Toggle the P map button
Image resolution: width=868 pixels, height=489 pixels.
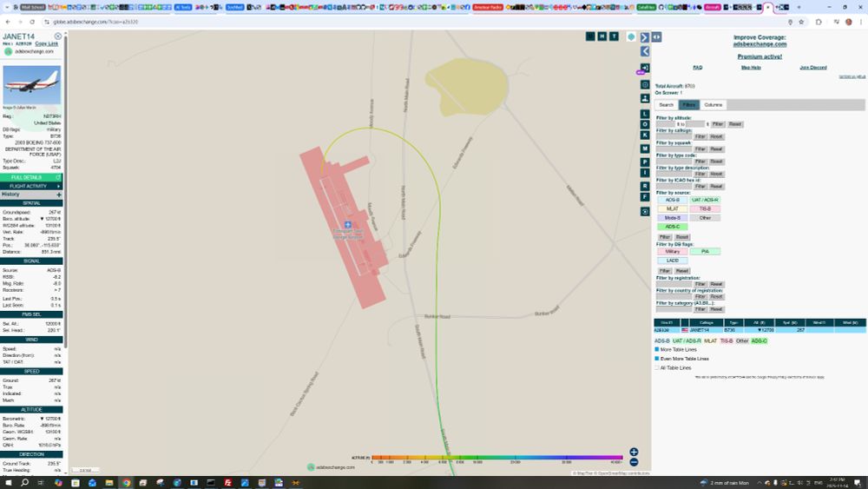click(645, 162)
